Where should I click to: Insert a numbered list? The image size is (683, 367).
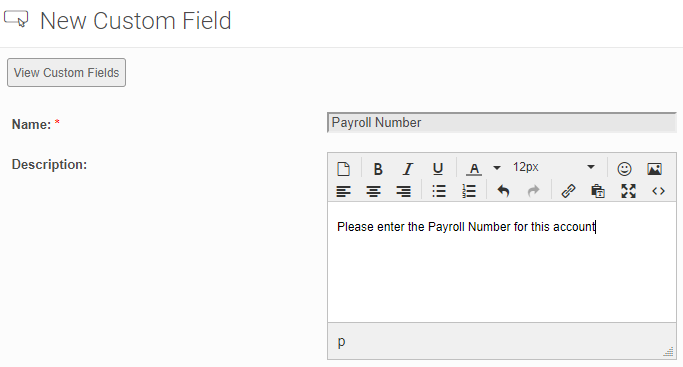coord(469,191)
